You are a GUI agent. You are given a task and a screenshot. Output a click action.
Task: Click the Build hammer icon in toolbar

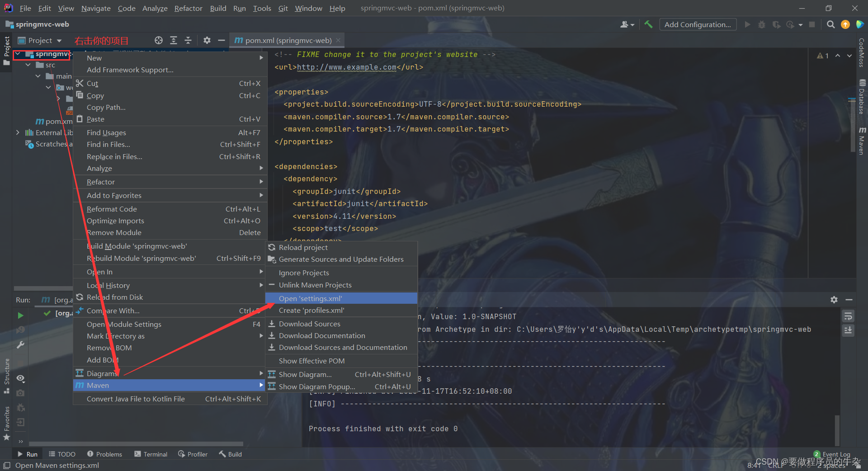[648, 24]
